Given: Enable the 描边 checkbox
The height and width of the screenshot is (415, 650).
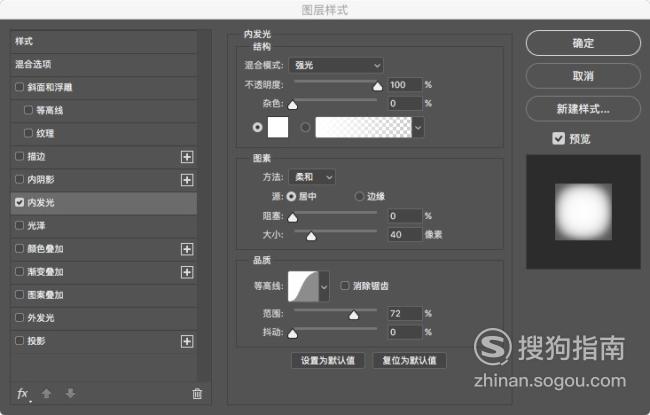Looking at the screenshot, I should click(19, 156).
